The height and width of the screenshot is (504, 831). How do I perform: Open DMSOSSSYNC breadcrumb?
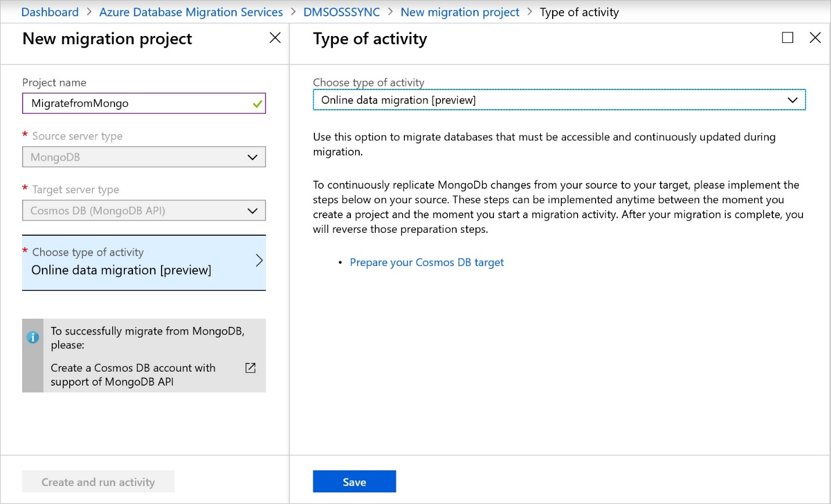(342, 12)
